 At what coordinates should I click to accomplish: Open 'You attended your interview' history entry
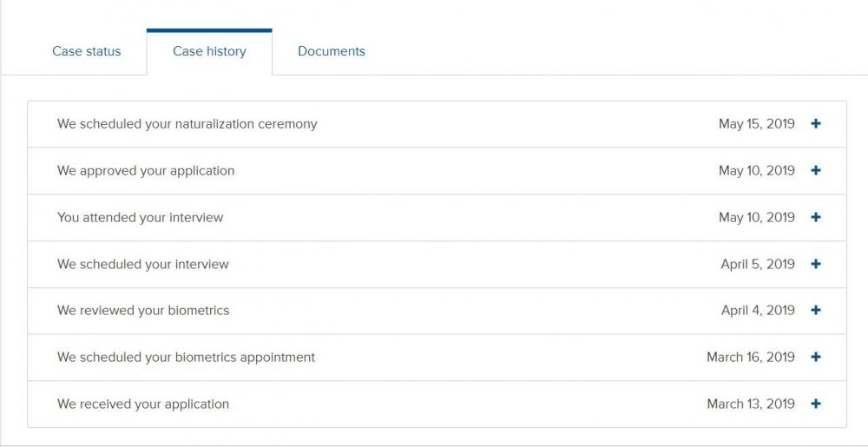pyautogui.click(x=140, y=218)
